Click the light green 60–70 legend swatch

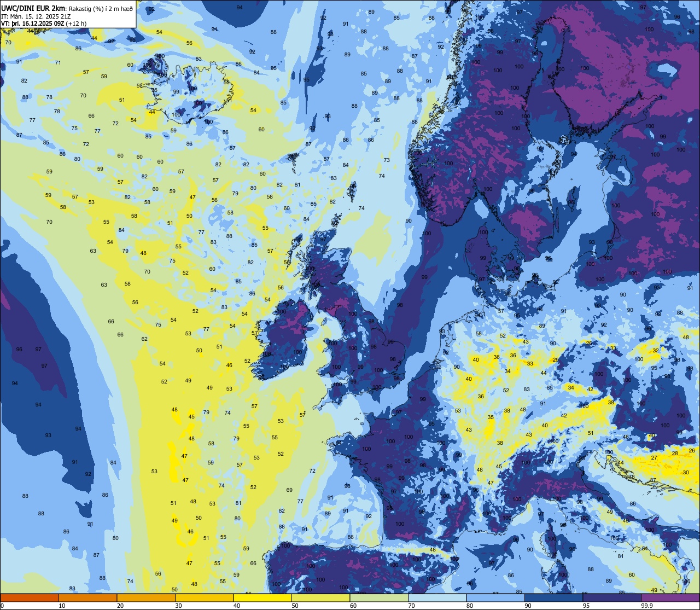379,597
